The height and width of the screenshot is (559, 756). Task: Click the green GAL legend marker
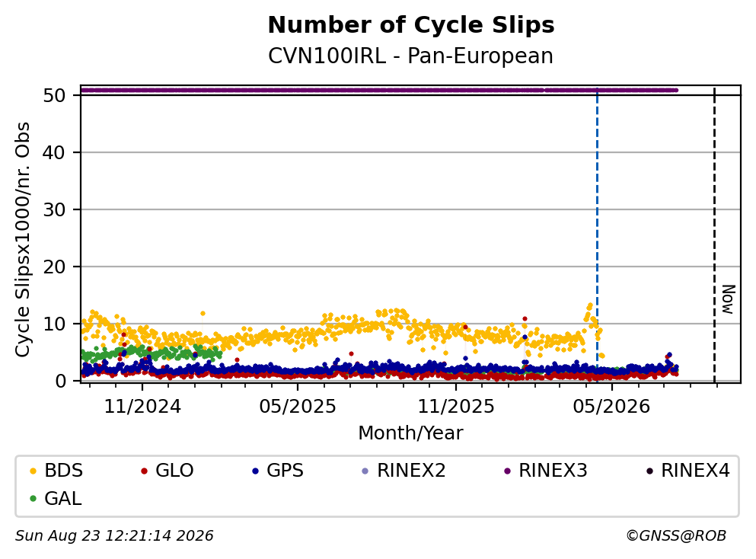(33, 499)
